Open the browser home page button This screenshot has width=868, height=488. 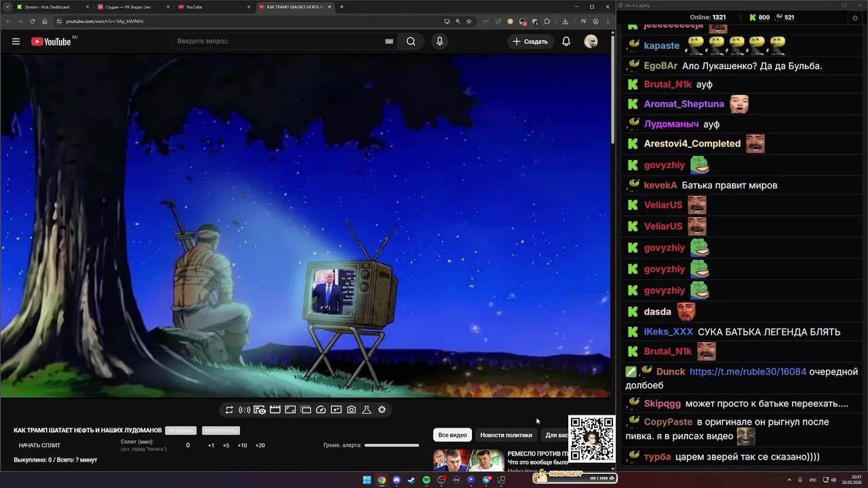[x=45, y=21]
